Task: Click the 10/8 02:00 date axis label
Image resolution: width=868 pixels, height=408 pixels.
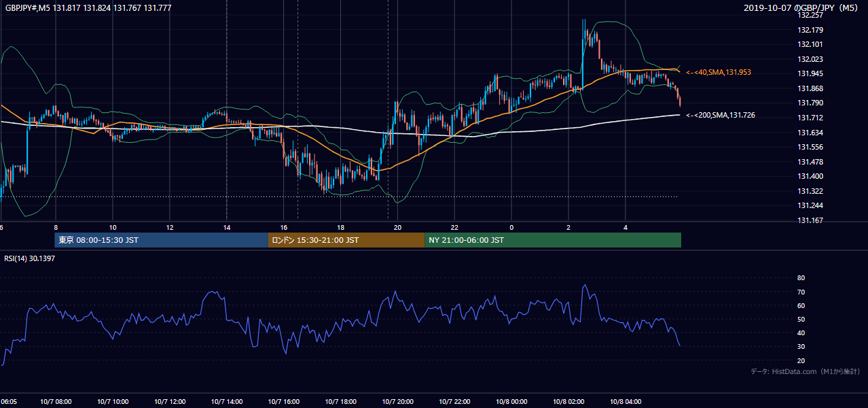Action: [568, 402]
